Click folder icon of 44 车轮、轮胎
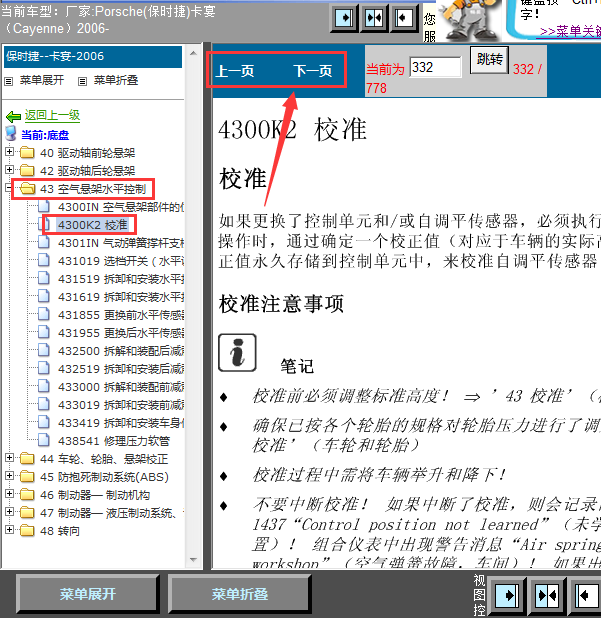The image size is (601, 618). coord(27,458)
